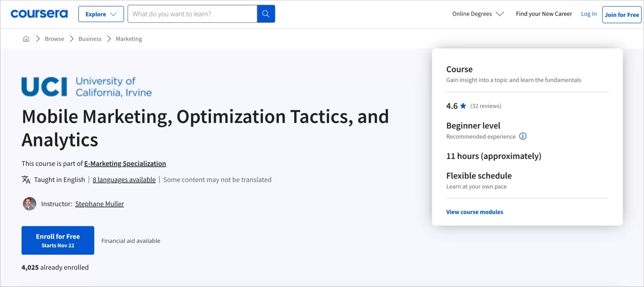Screen dimensions: 644x287
Task: Go to home via breadcrumb house icon
Action: pyautogui.click(x=26, y=39)
